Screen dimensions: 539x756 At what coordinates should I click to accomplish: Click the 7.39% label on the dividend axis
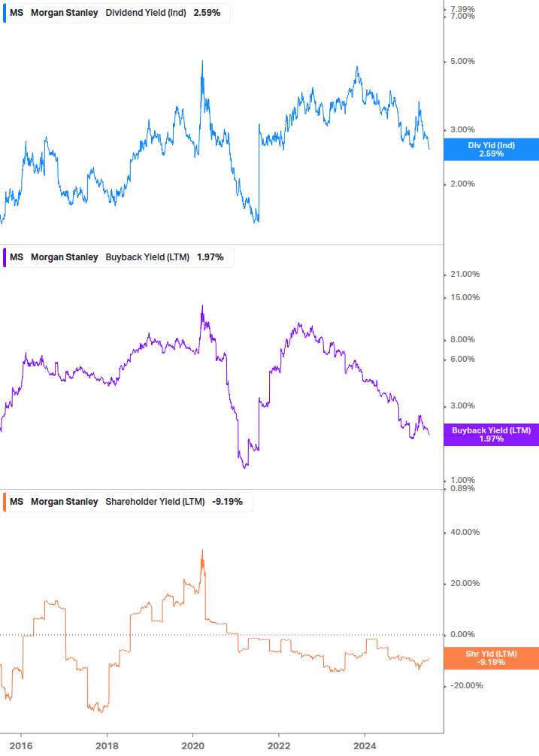pos(462,9)
